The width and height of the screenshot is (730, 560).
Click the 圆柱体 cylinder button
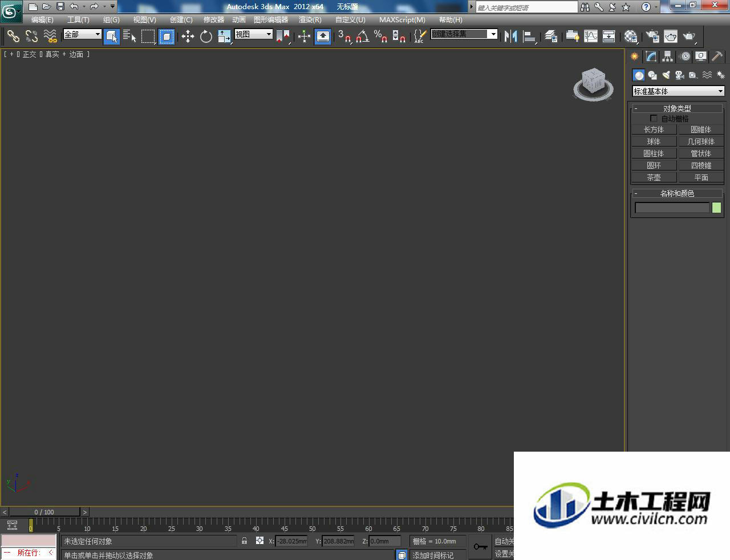tap(654, 153)
